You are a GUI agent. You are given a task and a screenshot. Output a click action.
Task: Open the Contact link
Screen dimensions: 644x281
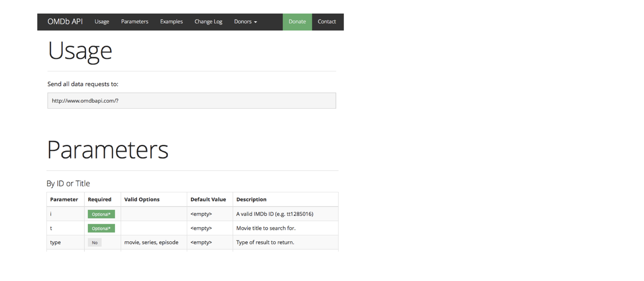pos(327,22)
